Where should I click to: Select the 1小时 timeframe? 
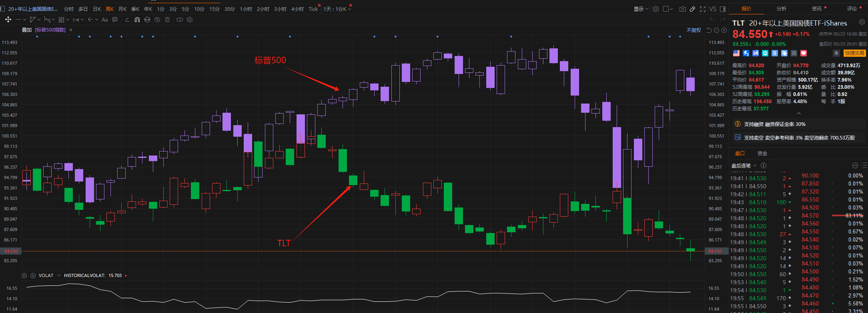click(x=246, y=9)
